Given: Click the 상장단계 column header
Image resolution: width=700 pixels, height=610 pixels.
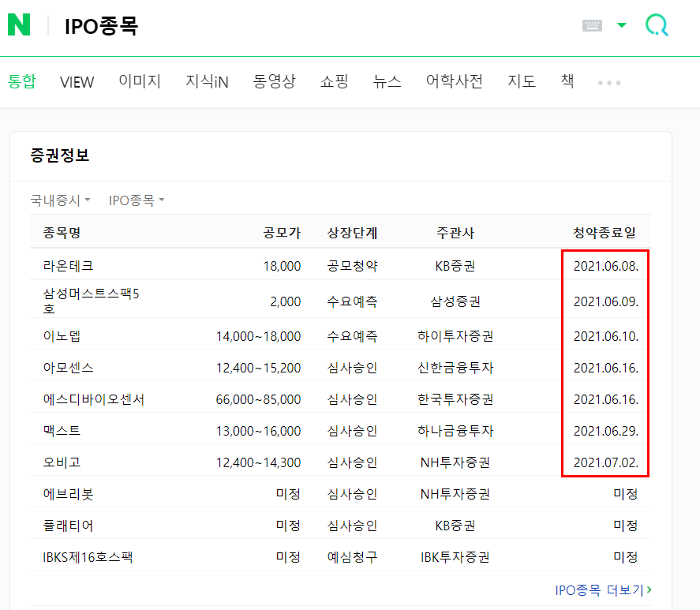Looking at the screenshot, I should coord(352,233).
